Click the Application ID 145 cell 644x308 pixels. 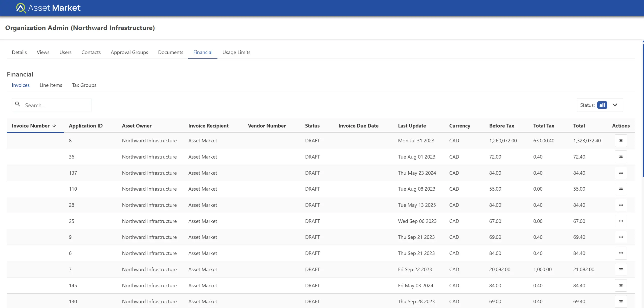click(73, 286)
